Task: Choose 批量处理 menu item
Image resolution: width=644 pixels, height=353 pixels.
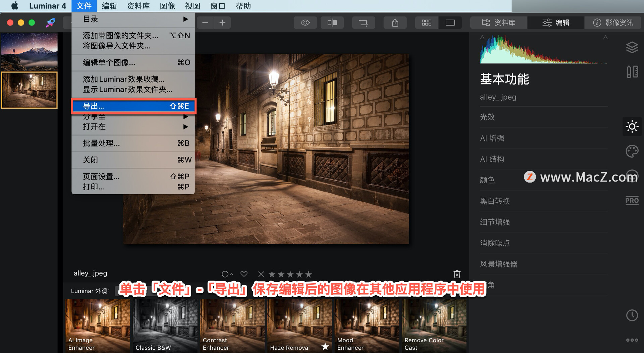Action: [x=133, y=143]
